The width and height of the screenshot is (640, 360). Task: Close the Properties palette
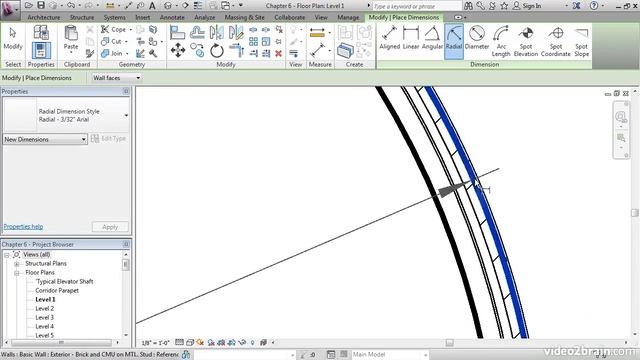point(126,91)
